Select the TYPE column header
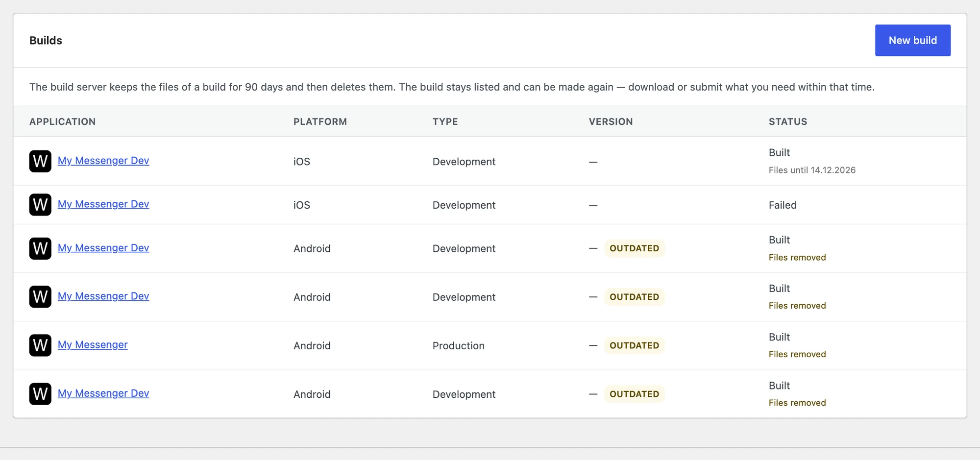980x460 pixels. pyautogui.click(x=445, y=121)
